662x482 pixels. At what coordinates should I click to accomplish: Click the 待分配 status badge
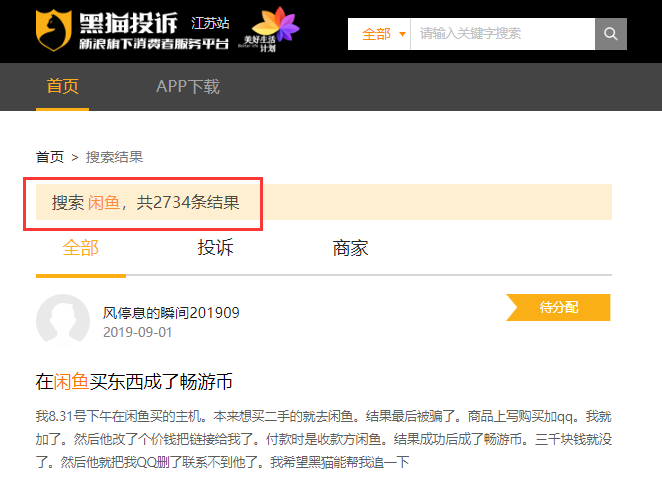[558, 307]
